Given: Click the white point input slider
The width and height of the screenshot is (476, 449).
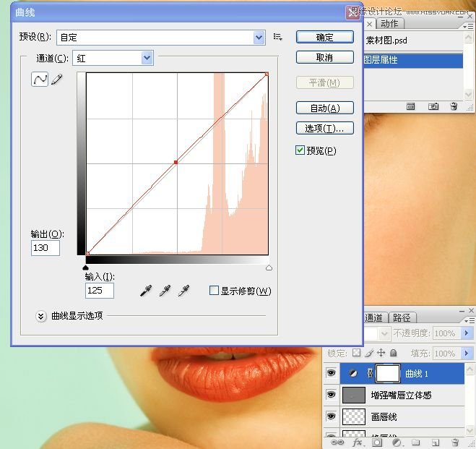Looking at the screenshot, I should (x=269, y=268).
